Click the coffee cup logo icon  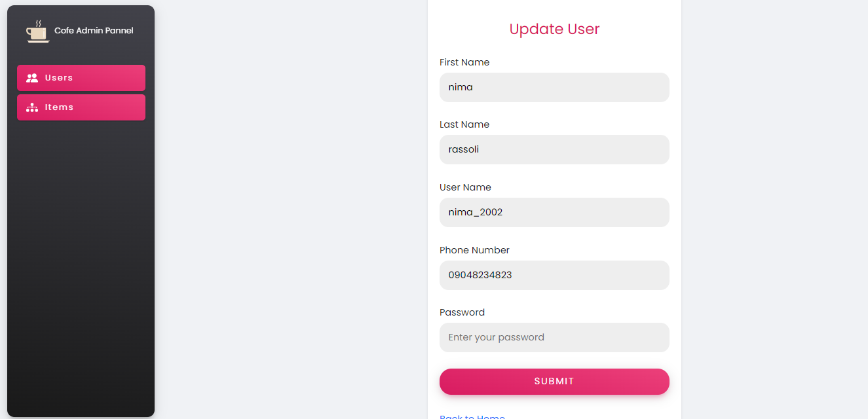pos(37,31)
